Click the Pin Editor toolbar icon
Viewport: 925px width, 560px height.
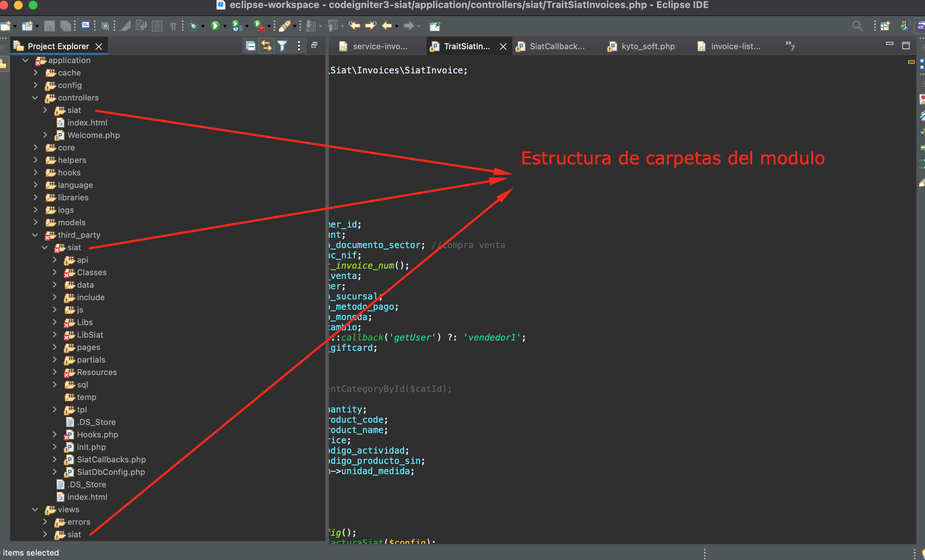pyautogui.click(x=435, y=26)
